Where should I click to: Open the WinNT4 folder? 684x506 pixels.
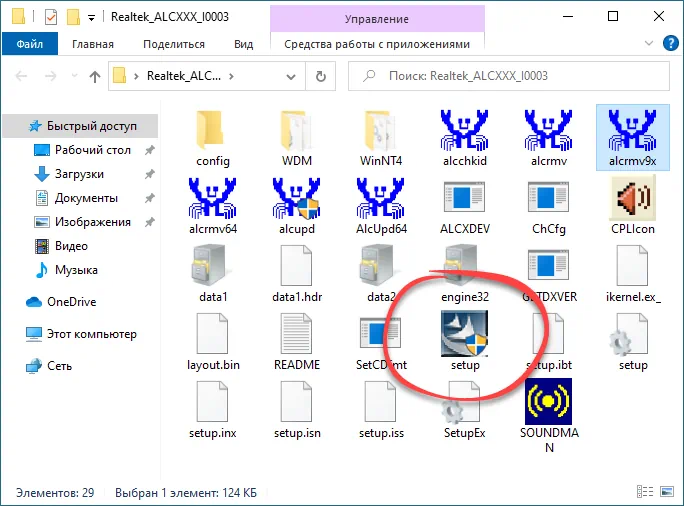click(x=381, y=138)
